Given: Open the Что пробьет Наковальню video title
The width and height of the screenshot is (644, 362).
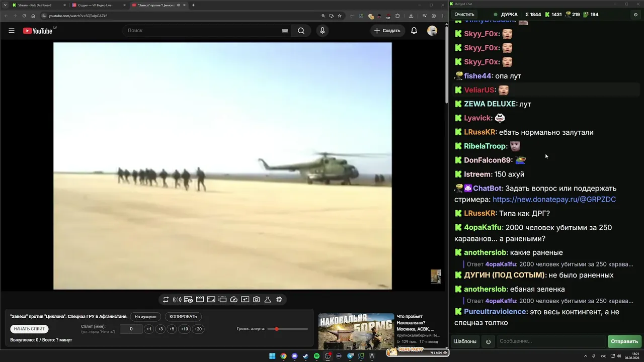Looking at the screenshot, I should (x=415, y=323).
